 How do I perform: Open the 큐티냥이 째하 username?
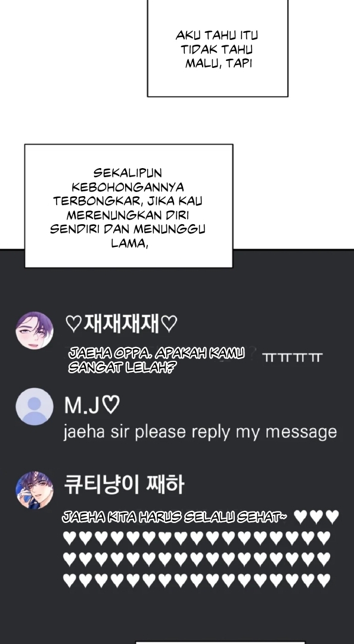(x=125, y=485)
